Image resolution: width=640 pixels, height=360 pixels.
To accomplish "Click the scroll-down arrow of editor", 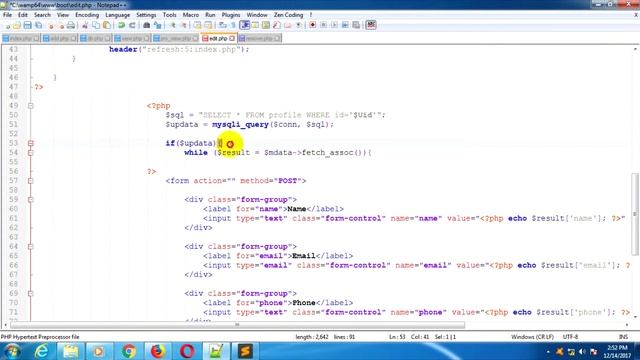I will [635, 317].
